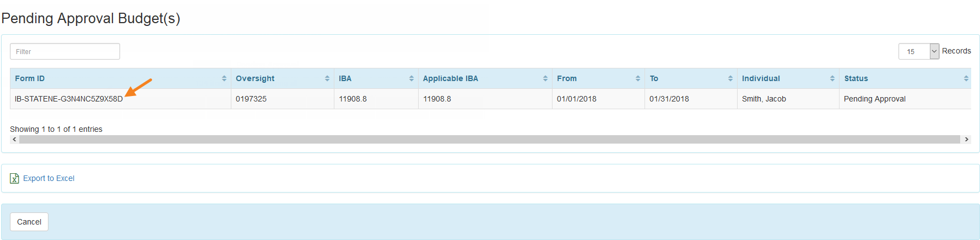
Task: Sort by Oversight column arrows
Action: tap(327, 78)
